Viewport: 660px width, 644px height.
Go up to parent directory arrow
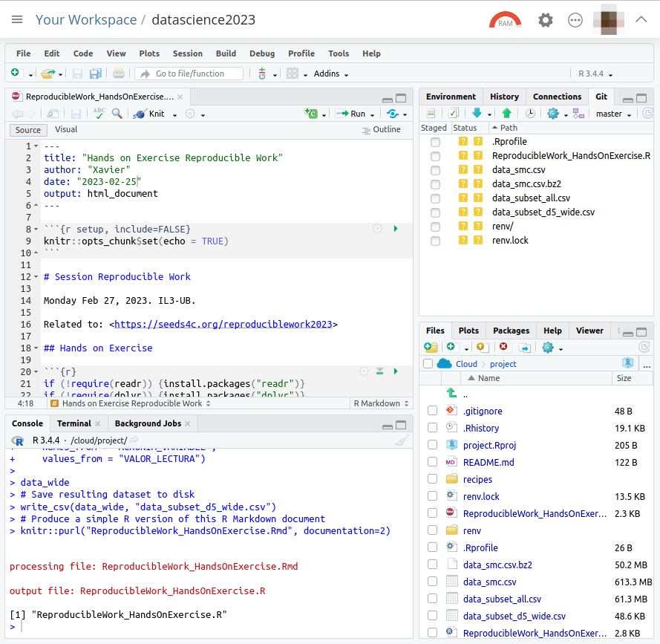point(451,393)
